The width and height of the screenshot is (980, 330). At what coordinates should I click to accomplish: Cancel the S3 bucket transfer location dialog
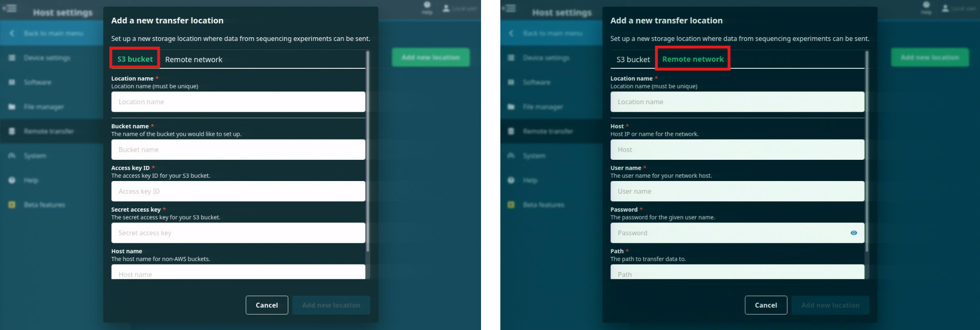tap(267, 305)
